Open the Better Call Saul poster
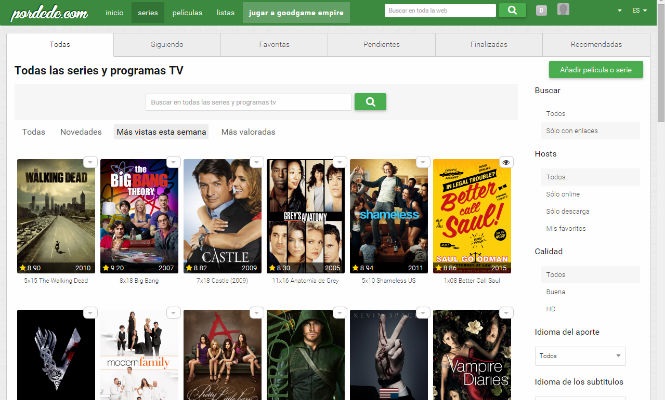 (x=472, y=216)
